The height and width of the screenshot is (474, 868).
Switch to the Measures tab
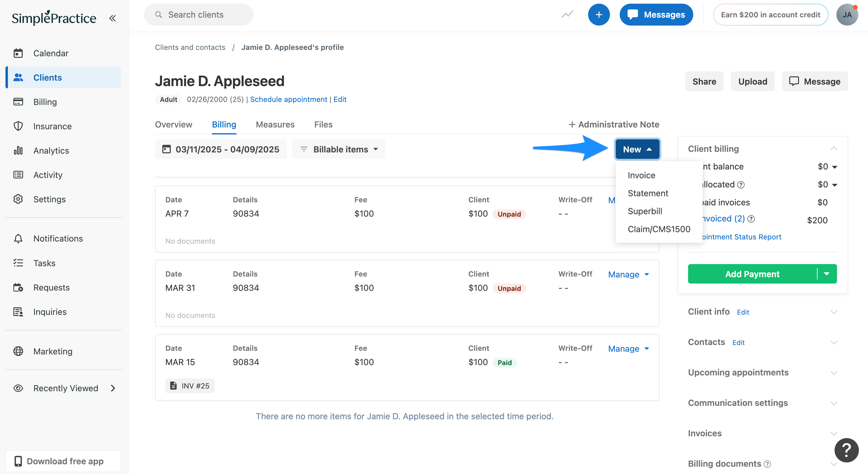pyautogui.click(x=275, y=124)
